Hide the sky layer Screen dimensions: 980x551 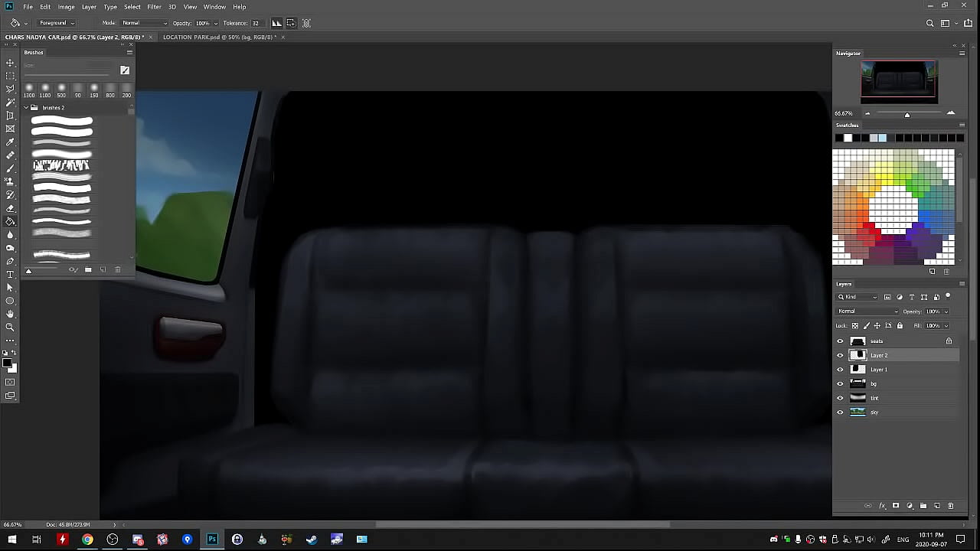click(x=840, y=412)
